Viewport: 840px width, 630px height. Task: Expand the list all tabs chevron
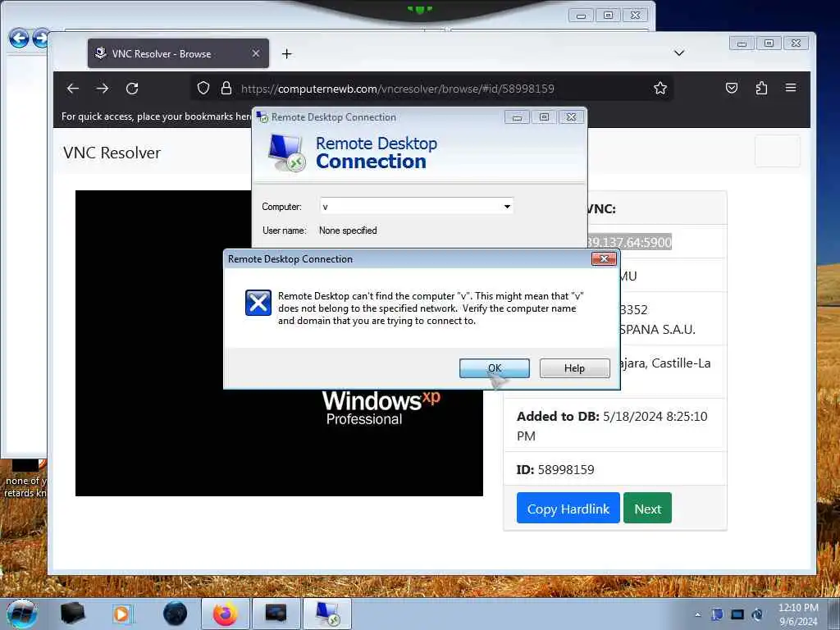[678, 52]
